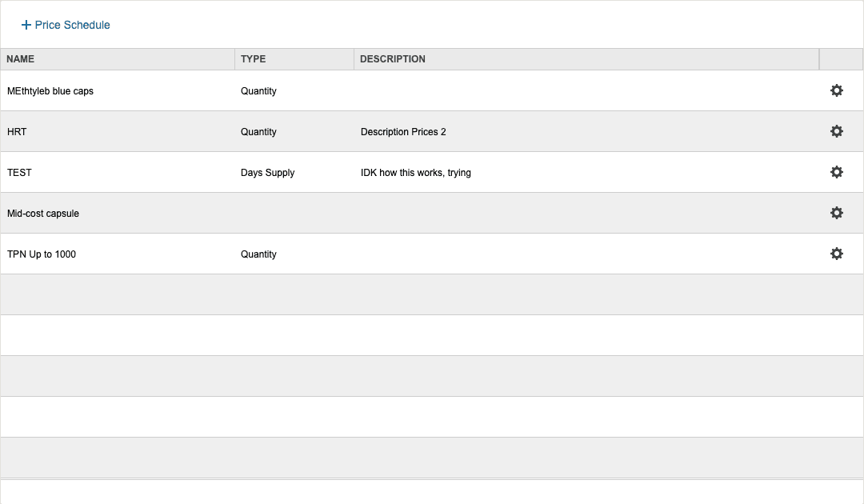Click the gear icon for TEST row
Screen dimensions: 864x504
coord(837,172)
